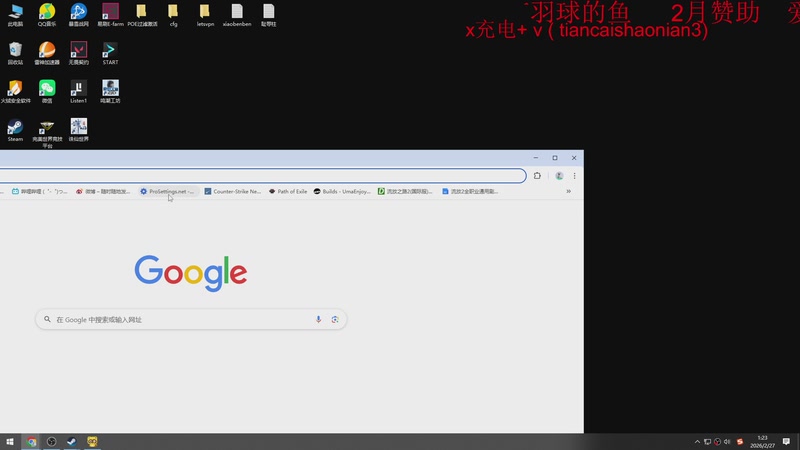The image size is (800, 450).
Task: Open the blue document-icon bookmark
Action: [x=470, y=191]
